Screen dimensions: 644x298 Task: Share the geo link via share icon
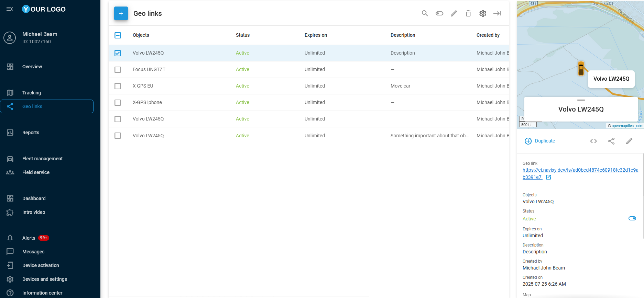click(x=611, y=141)
